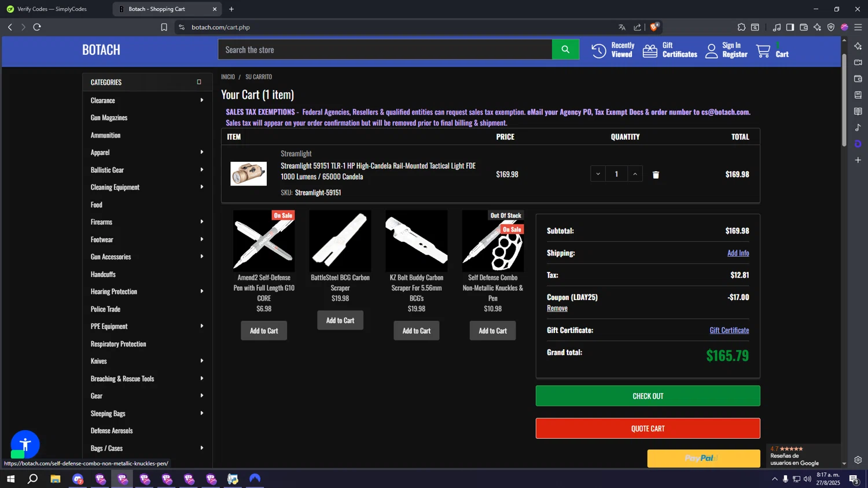Open the Food category
This screenshot has height=488, width=868.
tap(96, 205)
